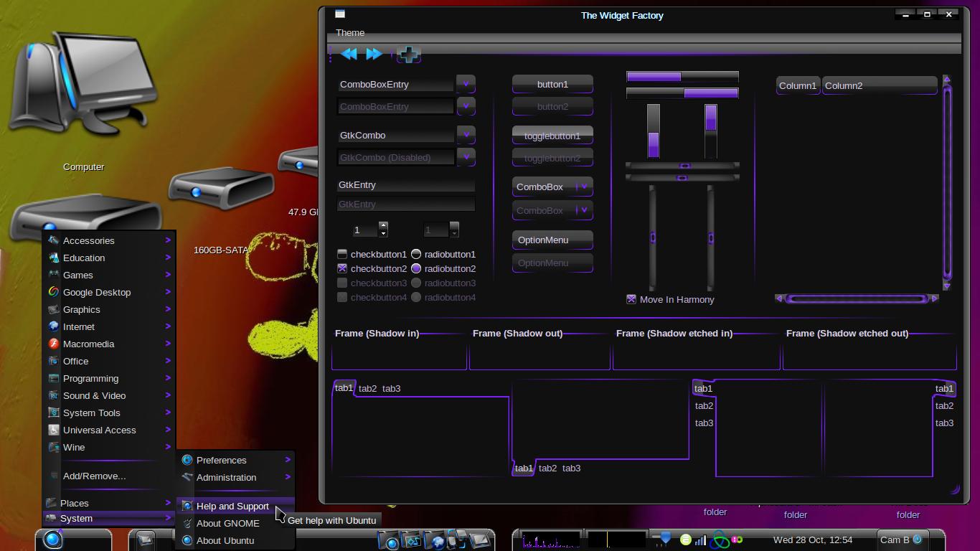Open About Ubuntu
Screen dimensions: 980x551
coord(235,540)
